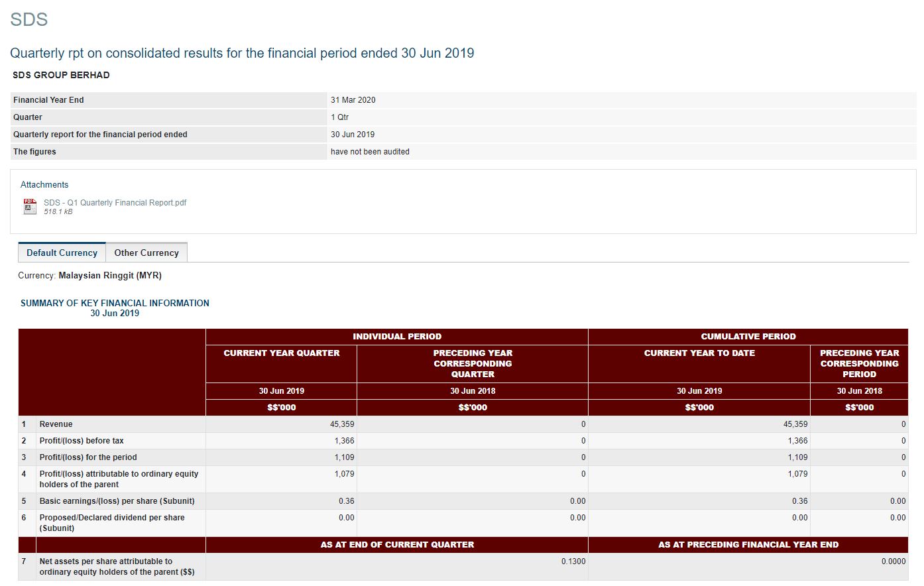
Task: Click the Revenue row label
Action: (56, 424)
